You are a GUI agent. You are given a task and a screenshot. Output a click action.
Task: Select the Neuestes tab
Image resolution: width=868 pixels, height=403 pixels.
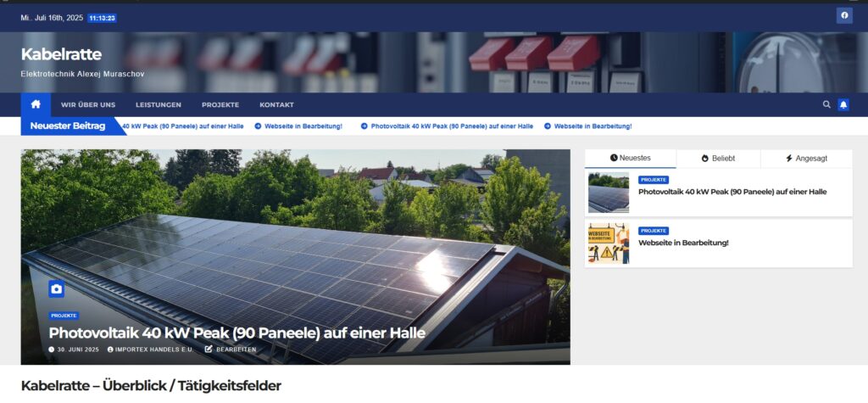tap(631, 158)
